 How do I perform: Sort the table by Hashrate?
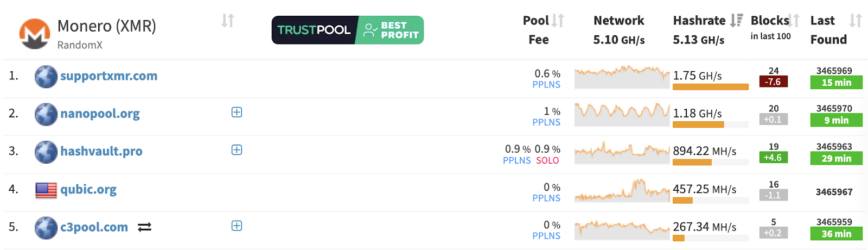coord(736,21)
